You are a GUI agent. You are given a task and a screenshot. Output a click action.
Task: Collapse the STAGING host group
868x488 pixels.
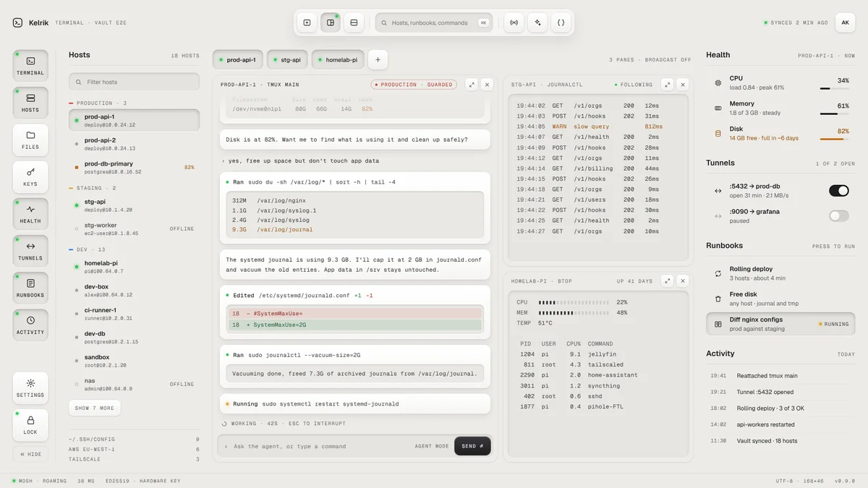(93, 188)
